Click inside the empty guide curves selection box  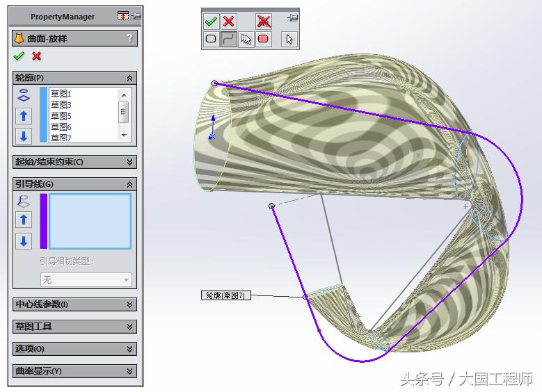(x=90, y=221)
